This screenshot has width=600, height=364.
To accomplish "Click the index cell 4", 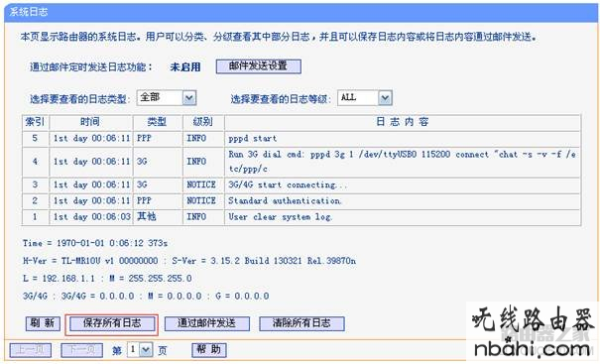I will (x=35, y=162).
